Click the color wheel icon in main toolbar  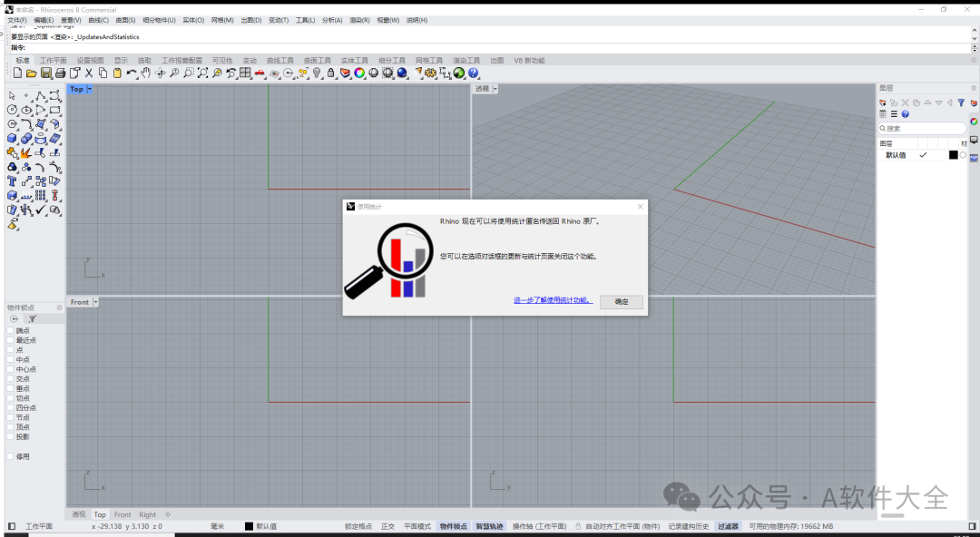[359, 73]
